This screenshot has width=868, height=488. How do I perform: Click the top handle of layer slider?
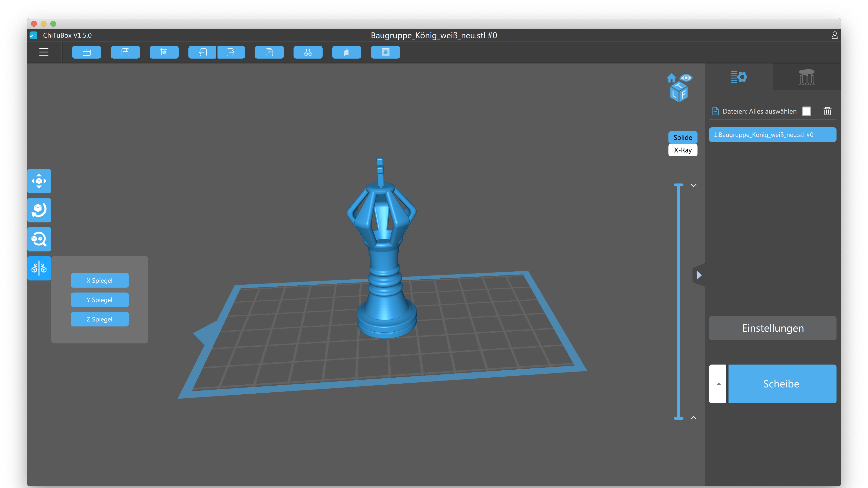pos(678,185)
